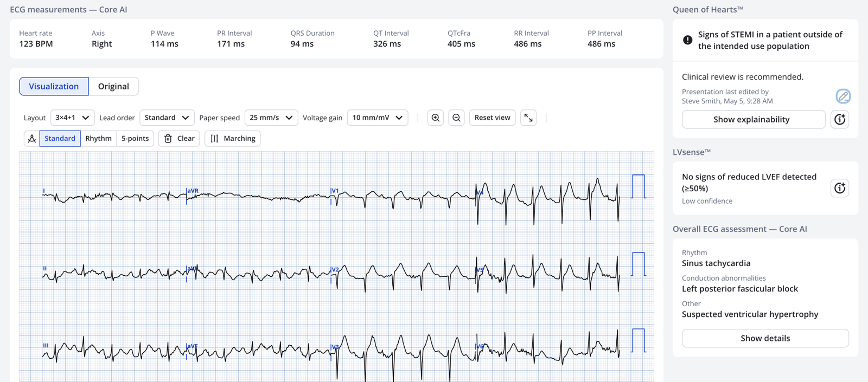Open the Paper speed 25 mm/s dropdown

click(271, 118)
